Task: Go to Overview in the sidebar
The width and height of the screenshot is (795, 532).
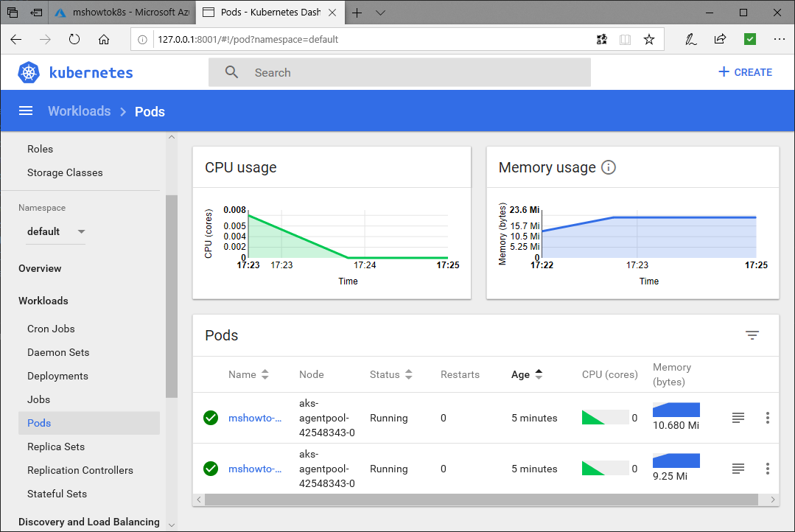Action: pyautogui.click(x=40, y=269)
